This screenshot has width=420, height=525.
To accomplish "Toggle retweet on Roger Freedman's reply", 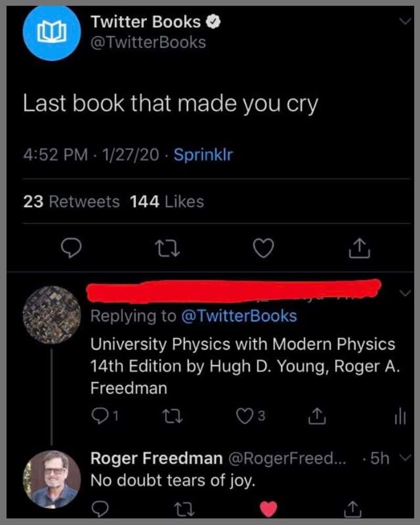I will pos(185,509).
